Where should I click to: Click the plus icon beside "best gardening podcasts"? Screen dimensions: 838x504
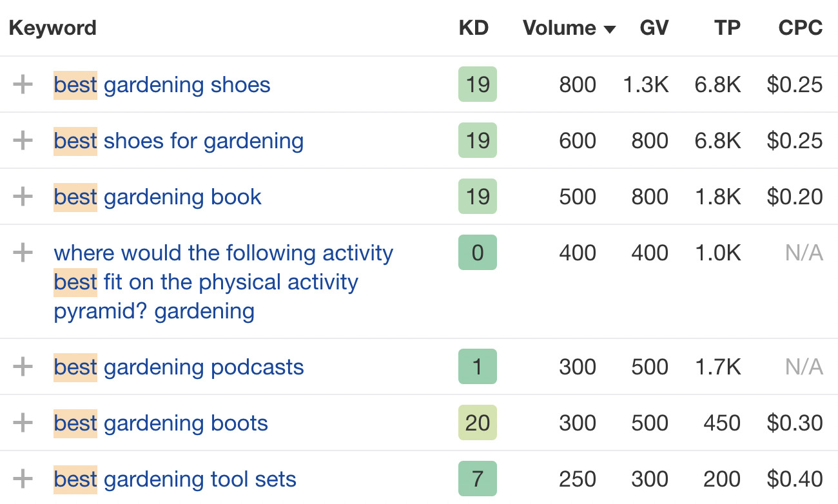coord(23,367)
